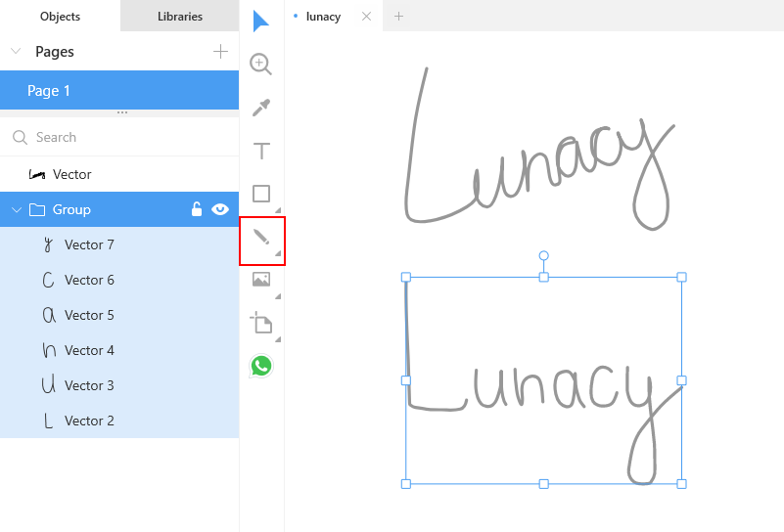Click the WhatsApp icon in toolbar
Screen dimensions: 784x532
261,366
